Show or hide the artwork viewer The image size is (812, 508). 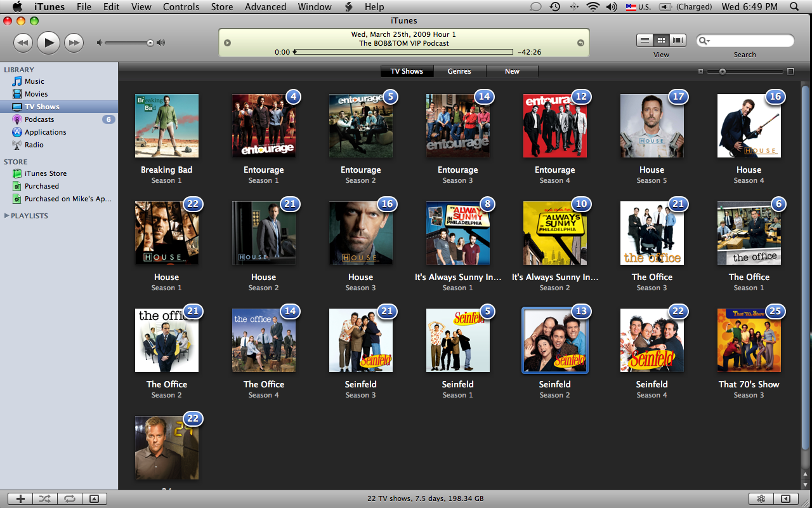tap(94, 499)
